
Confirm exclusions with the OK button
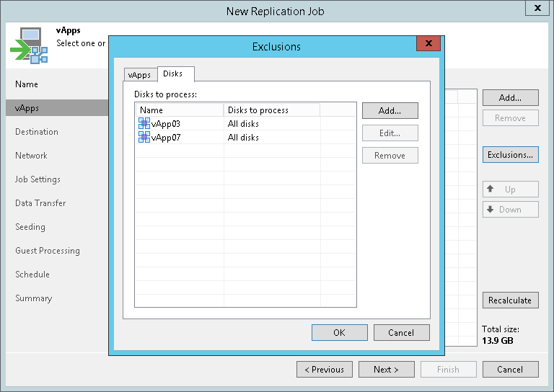pyautogui.click(x=340, y=332)
